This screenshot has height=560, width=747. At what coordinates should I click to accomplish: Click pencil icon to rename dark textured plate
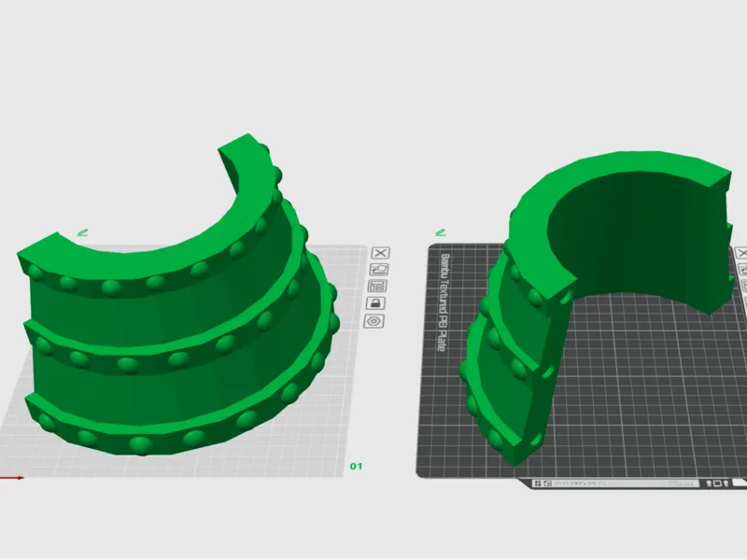click(x=441, y=232)
